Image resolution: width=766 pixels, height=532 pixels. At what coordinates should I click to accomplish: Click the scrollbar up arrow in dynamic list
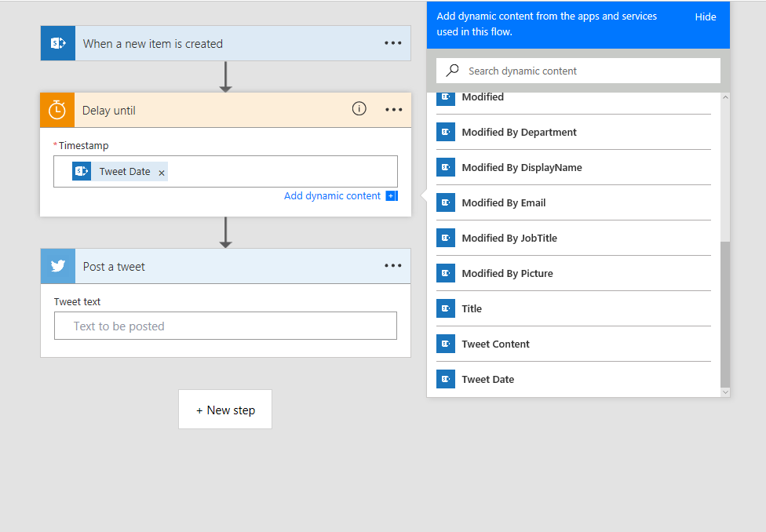[x=724, y=98]
